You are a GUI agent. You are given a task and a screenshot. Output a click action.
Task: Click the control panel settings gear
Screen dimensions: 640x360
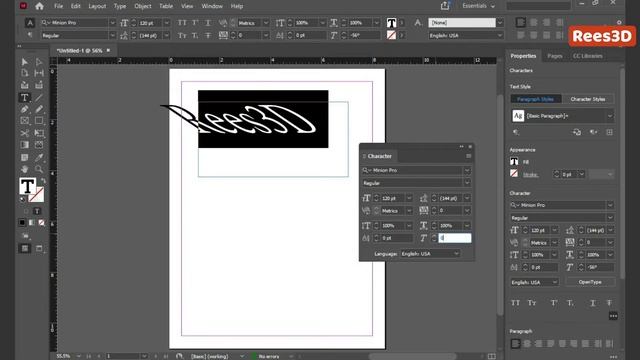[619, 22]
